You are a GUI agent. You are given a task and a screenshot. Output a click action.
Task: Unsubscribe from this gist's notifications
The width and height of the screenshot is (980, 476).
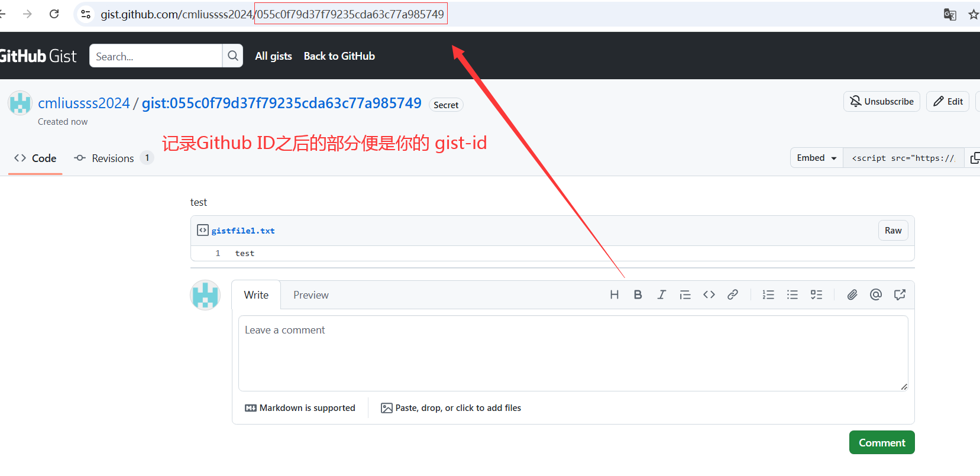881,102
